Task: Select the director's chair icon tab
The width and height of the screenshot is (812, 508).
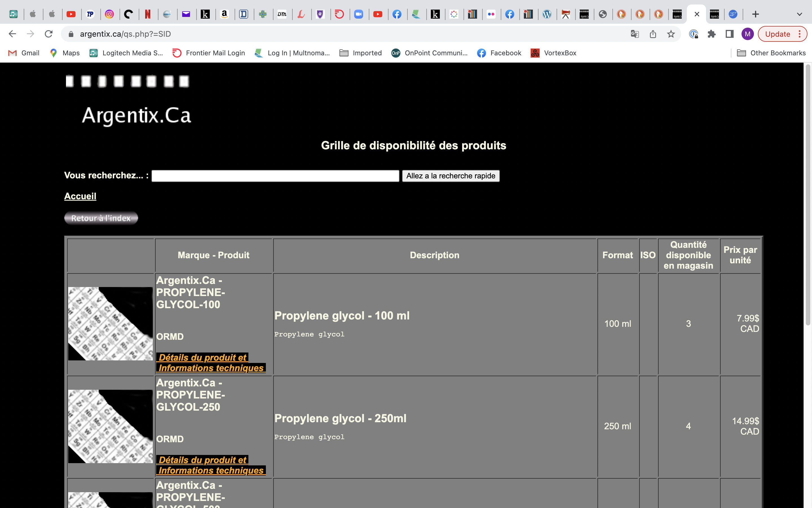Action: (566, 14)
